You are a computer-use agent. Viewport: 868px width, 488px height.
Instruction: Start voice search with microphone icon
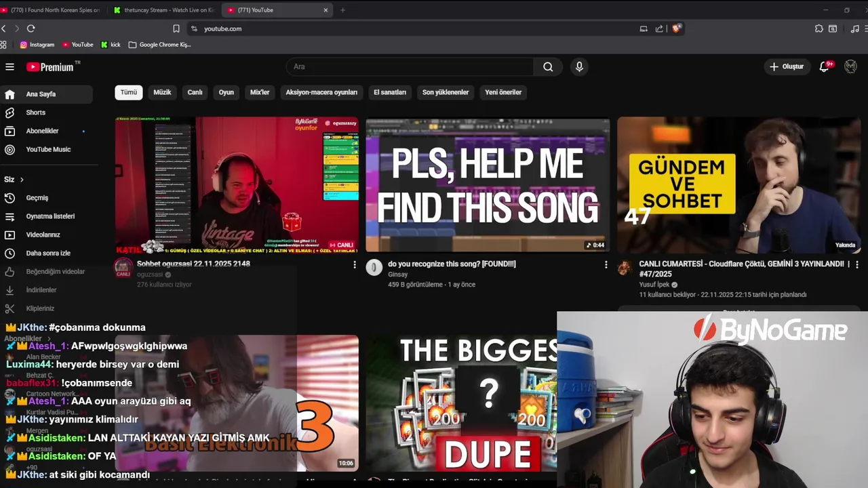click(x=579, y=66)
